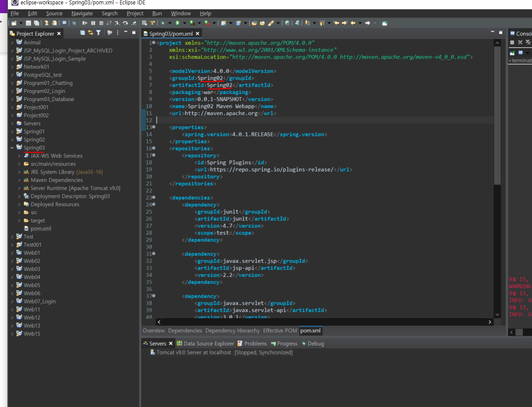Viewport: 532px width, 407px height.
Task: Click the Search flashlight toolbar icon
Action: click(x=270, y=23)
